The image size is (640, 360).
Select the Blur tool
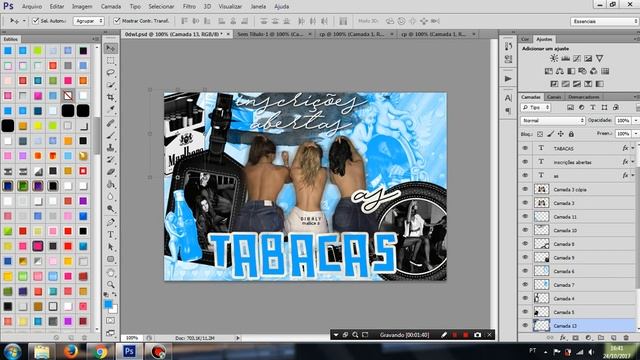(110, 196)
